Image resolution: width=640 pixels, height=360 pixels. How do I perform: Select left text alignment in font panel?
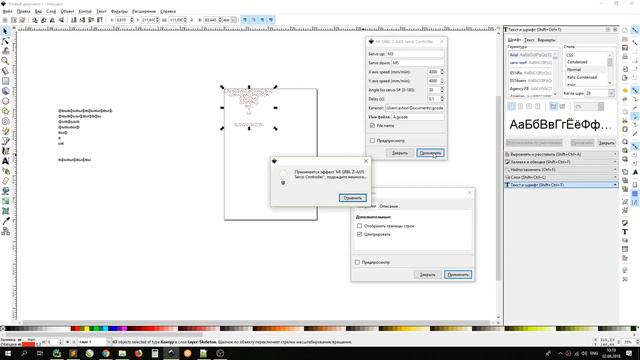tap(511, 106)
